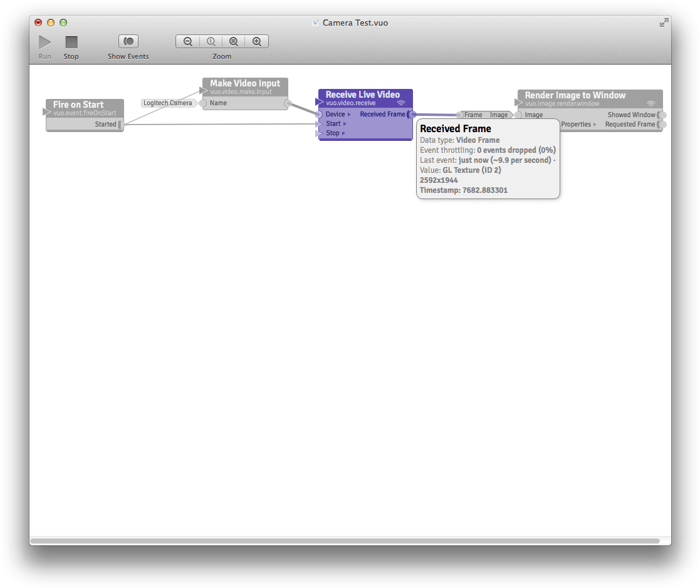The height and width of the screenshot is (588, 700).
Task: Select the Fire on Start node
Action: 78,105
